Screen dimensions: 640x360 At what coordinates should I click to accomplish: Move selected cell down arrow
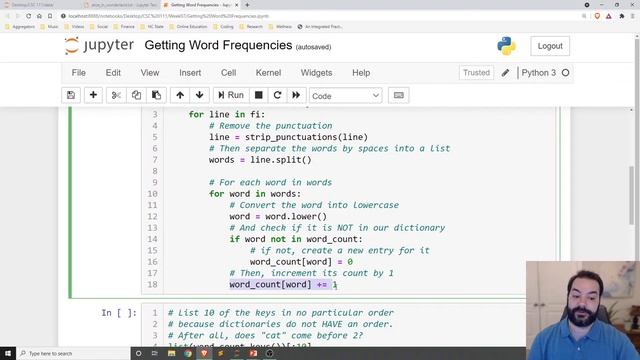(x=200, y=95)
